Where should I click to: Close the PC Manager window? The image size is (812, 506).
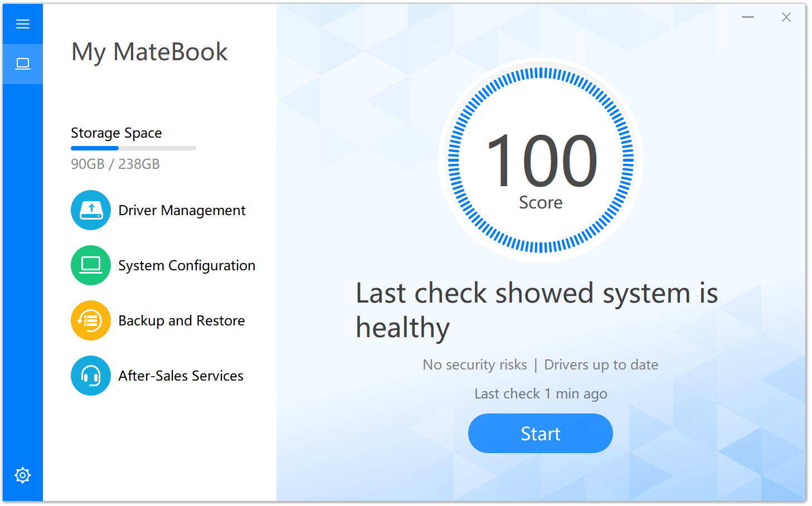(786, 17)
